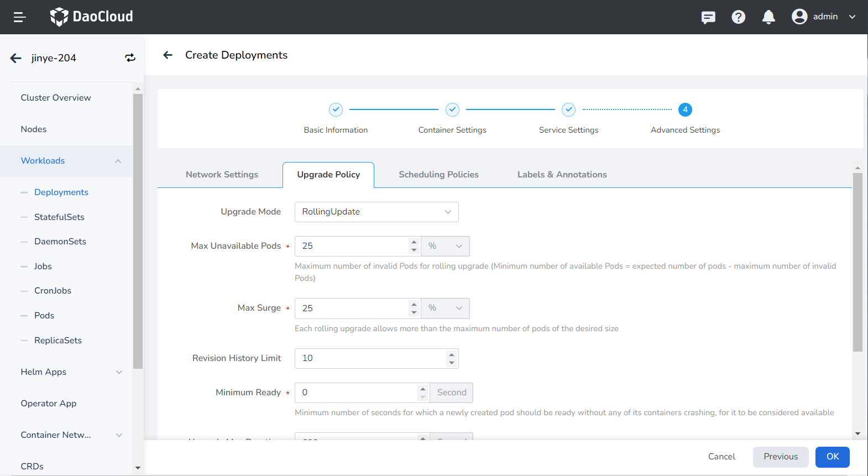
Task: Open the help question mark icon
Action: click(738, 17)
